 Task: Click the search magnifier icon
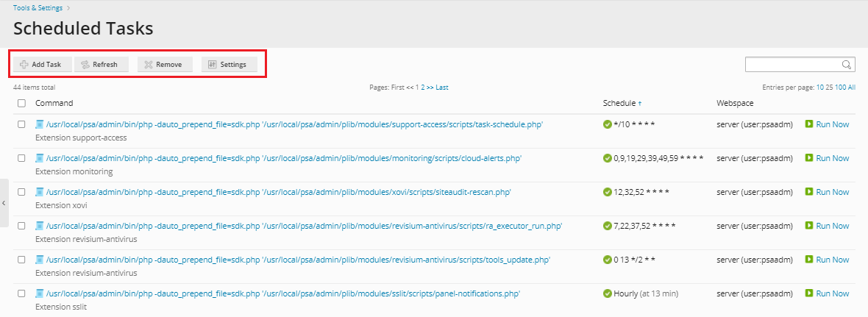tap(847, 65)
